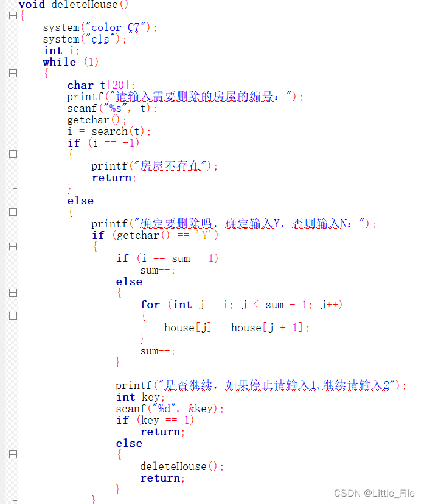Click the else right before the for loop block
This screenshot has width=424, height=504.
point(129,282)
